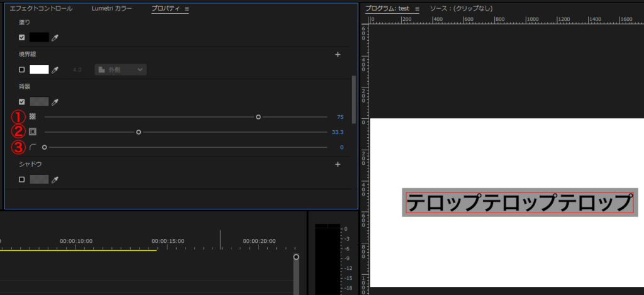
Task: Click the opacity value 75
Action: (x=340, y=117)
